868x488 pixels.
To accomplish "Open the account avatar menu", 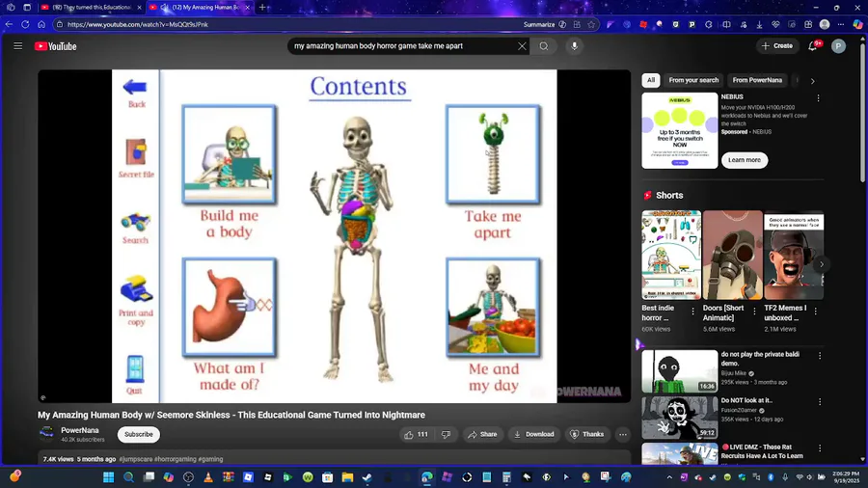I will [x=838, y=46].
